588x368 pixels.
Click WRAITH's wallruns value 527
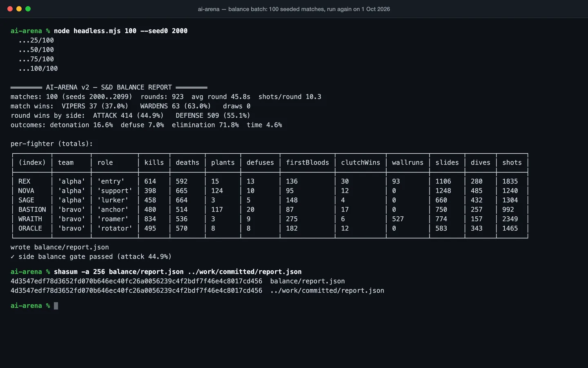(x=398, y=219)
